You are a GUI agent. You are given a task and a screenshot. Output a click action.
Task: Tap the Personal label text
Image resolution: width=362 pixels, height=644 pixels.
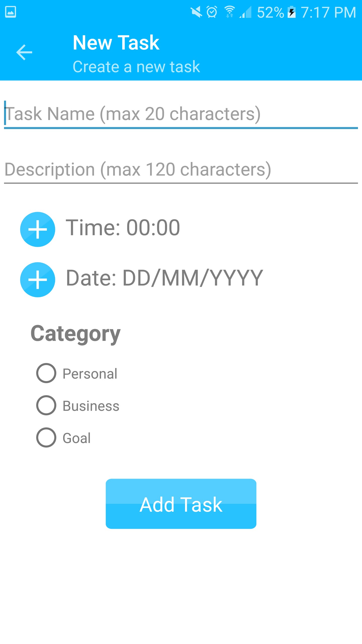pyautogui.click(x=90, y=374)
